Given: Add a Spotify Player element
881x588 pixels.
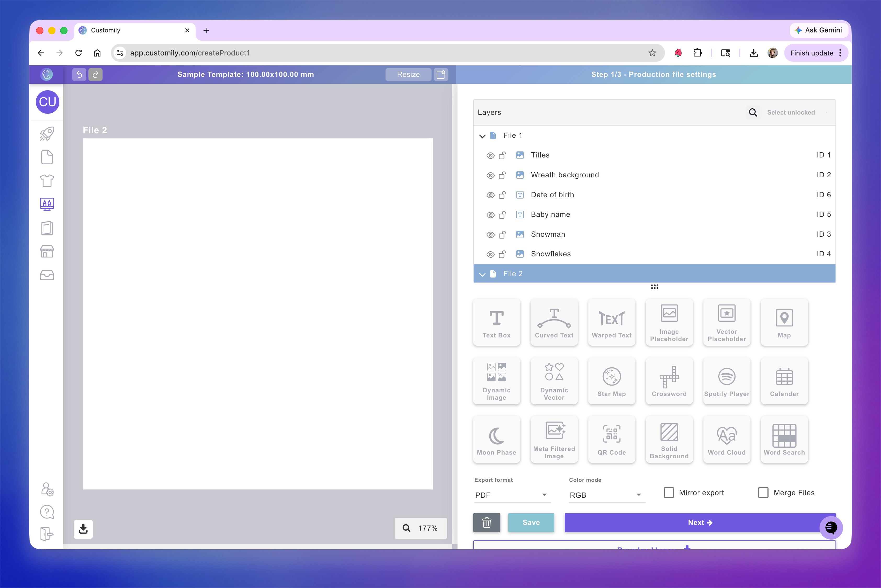Looking at the screenshot, I should (726, 381).
